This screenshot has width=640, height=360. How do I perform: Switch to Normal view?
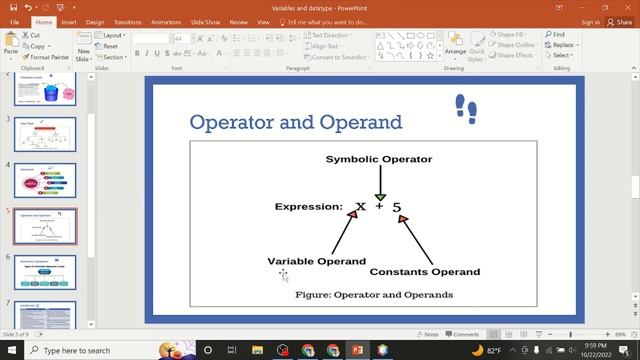point(493,334)
